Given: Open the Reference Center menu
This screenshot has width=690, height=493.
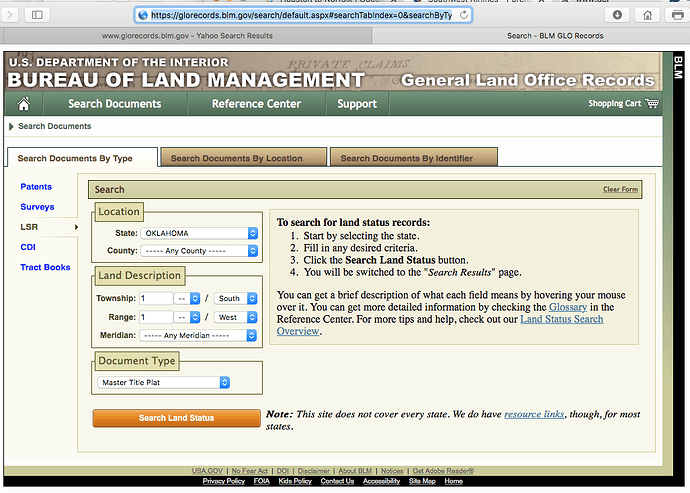Looking at the screenshot, I should tap(257, 104).
